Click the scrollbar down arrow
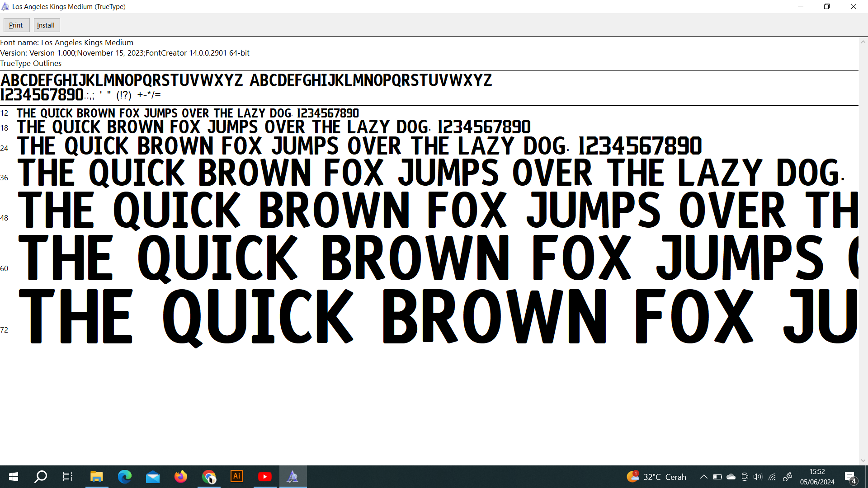Image resolution: width=868 pixels, height=488 pixels. tap(863, 460)
